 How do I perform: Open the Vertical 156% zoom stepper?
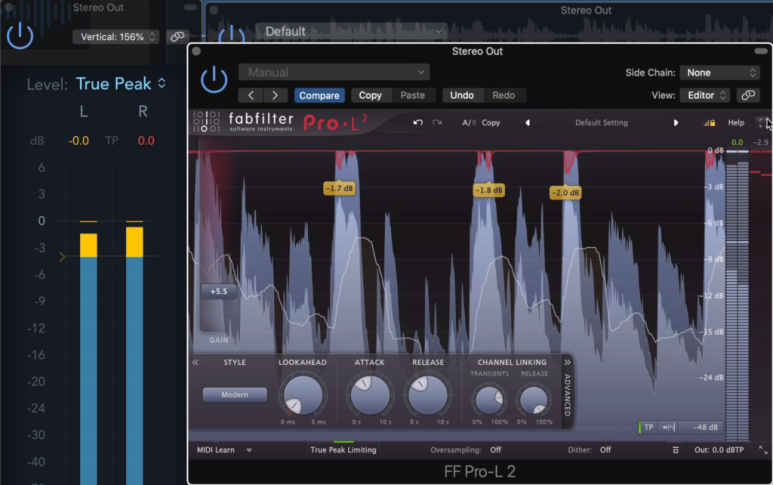click(x=116, y=37)
